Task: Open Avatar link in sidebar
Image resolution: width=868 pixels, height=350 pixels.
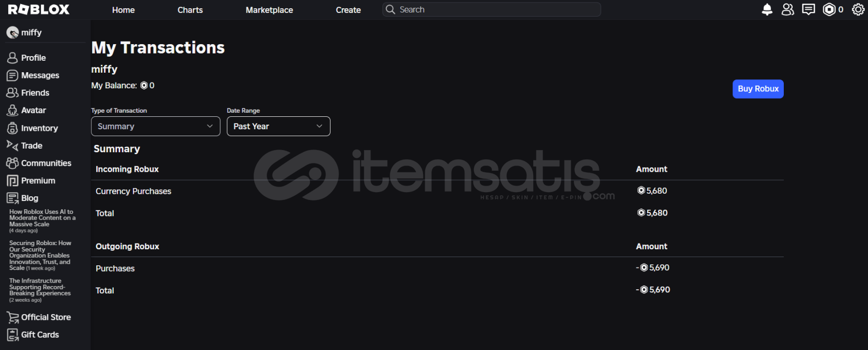Action: click(x=33, y=110)
